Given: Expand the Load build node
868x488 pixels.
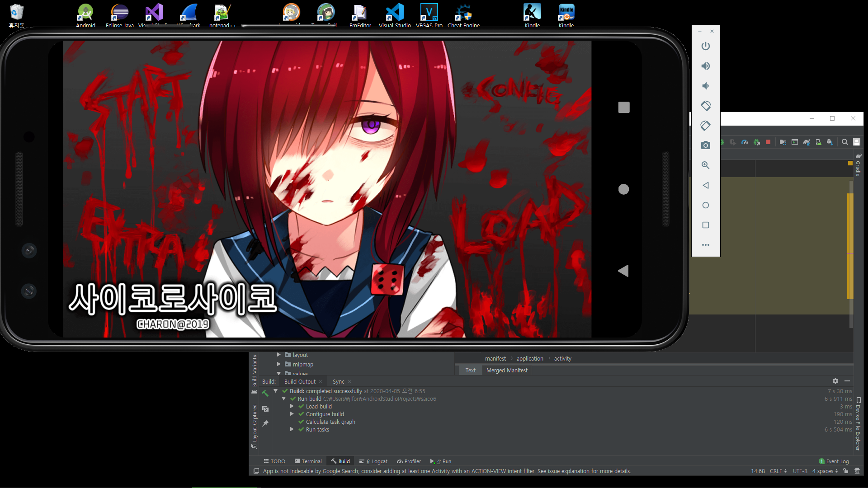Looking at the screenshot, I should click(x=292, y=406).
